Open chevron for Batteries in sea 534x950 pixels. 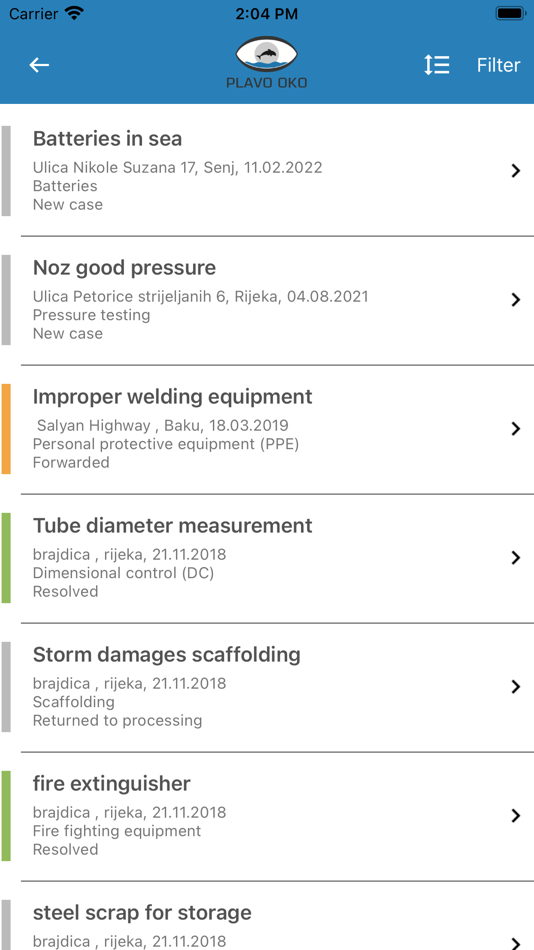click(x=516, y=171)
